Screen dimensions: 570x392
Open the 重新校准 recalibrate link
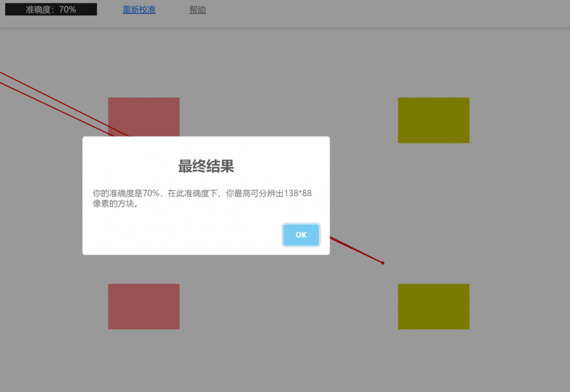point(139,10)
